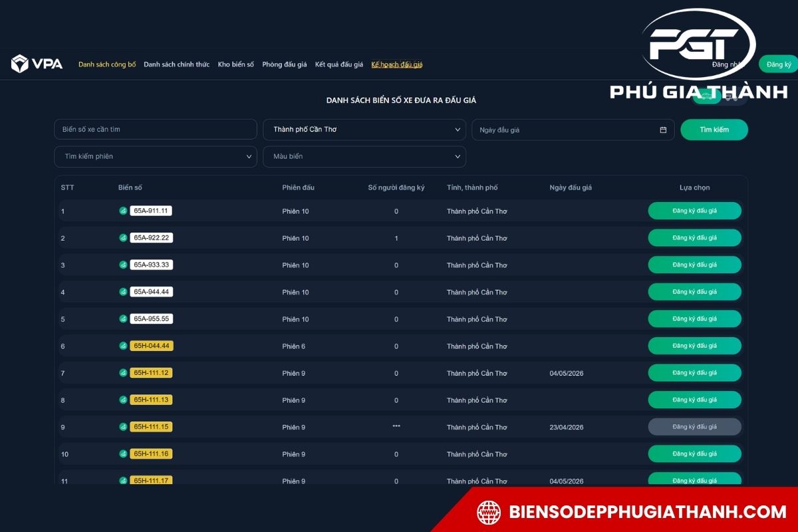Click the Tỉnh, thành phố column header

(x=472, y=188)
